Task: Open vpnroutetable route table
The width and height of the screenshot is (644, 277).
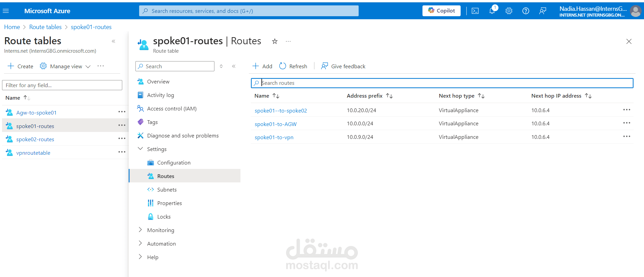Action: click(33, 153)
